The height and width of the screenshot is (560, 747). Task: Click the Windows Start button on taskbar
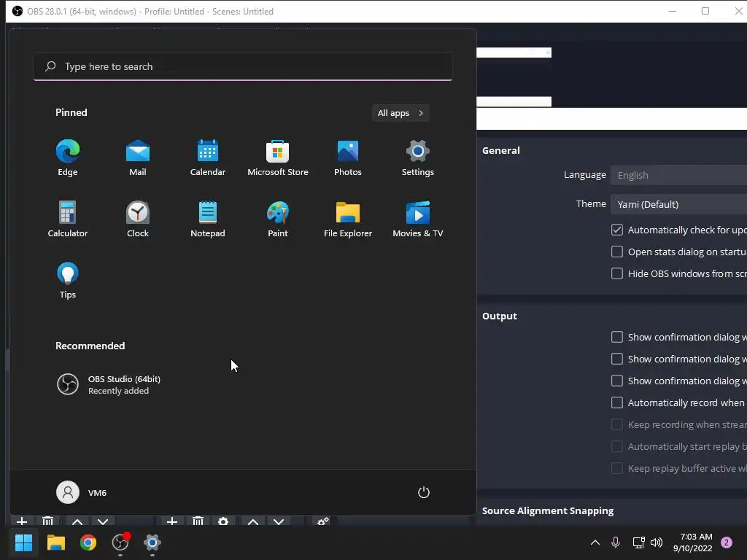23,542
